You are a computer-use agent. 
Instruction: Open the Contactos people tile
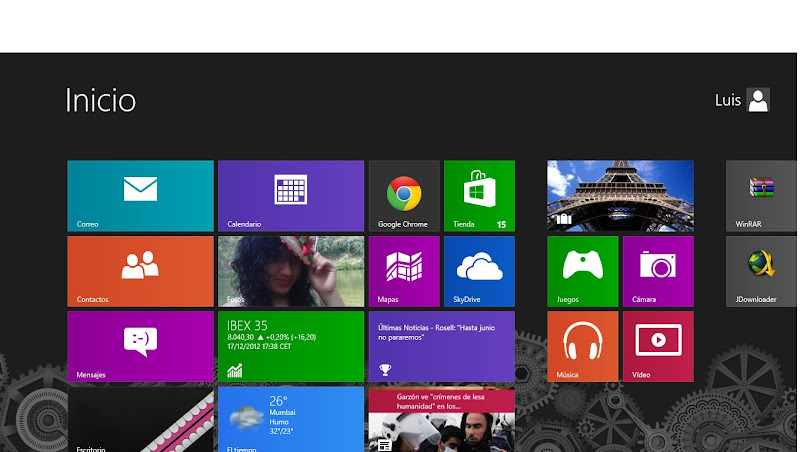(x=140, y=271)
